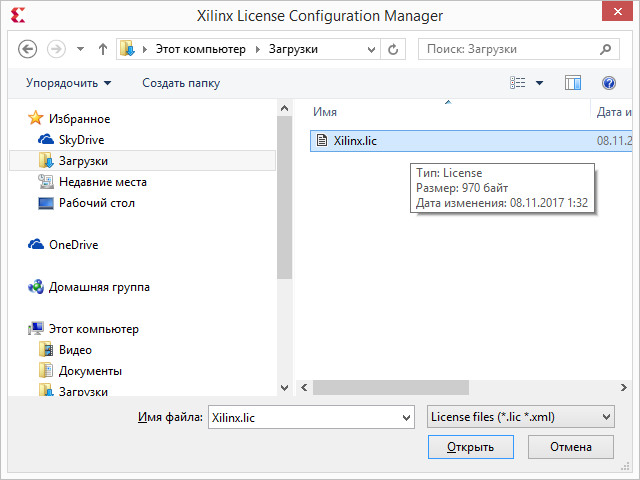Click the Загрузки folder icon in address bar
Viewport: 640px width, 480px height.
[127, 49]
